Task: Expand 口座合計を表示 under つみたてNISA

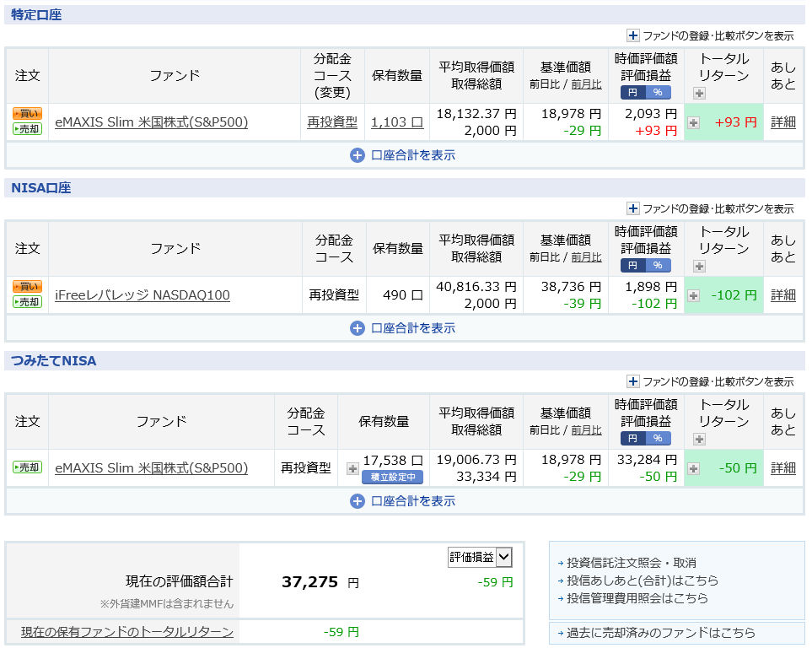Action: 403,501
